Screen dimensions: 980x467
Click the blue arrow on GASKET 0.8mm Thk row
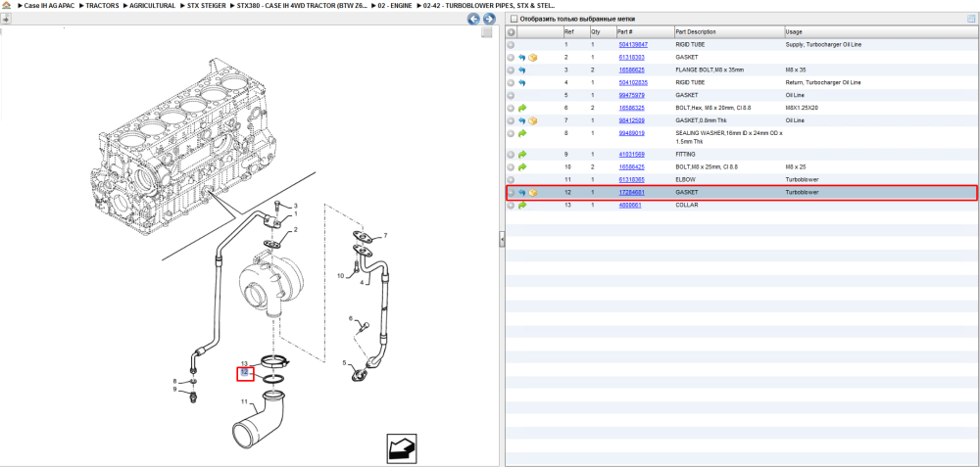point(522,120)
